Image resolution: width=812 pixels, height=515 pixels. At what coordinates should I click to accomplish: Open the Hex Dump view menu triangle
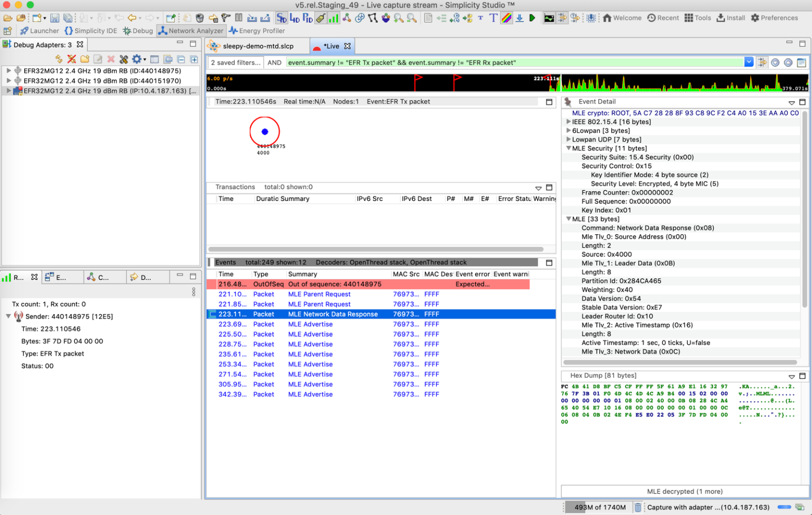(791, 376)
